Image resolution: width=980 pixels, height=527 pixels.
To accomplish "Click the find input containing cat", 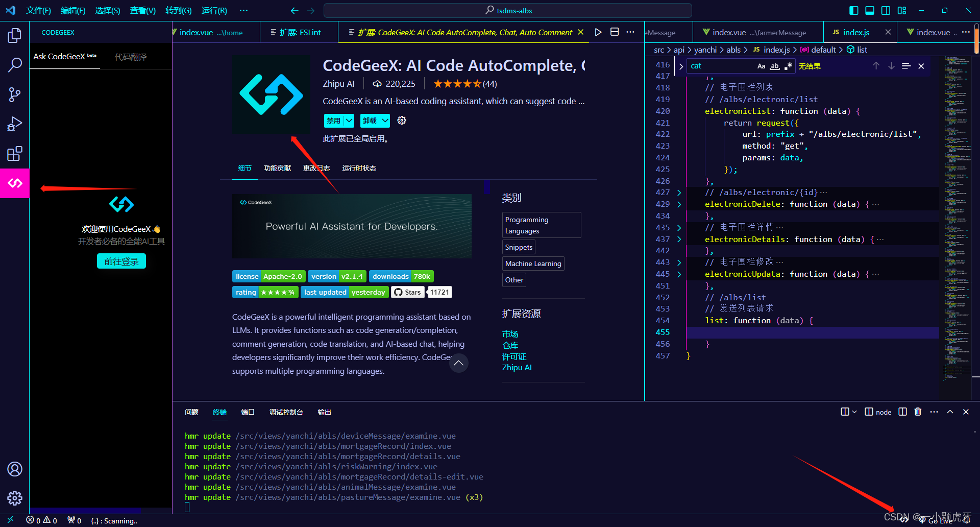I will [721, 66].
